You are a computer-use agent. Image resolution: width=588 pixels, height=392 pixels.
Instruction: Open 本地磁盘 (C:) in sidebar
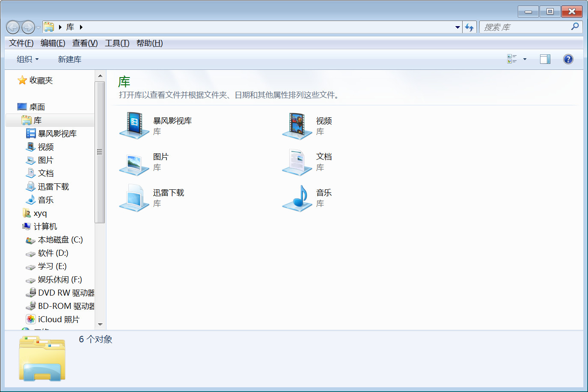[54, 240]
